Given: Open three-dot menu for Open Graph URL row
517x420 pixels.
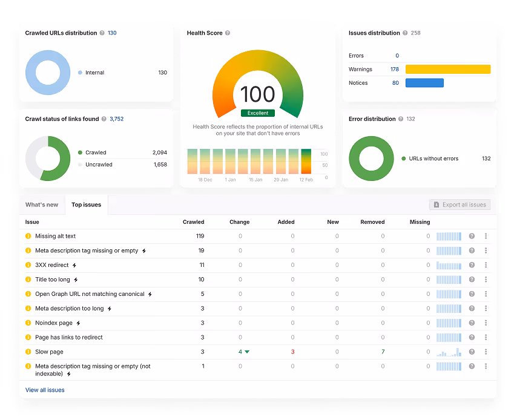Looking at the screenshot, I should pyautogui.click(x=486, y=294).
